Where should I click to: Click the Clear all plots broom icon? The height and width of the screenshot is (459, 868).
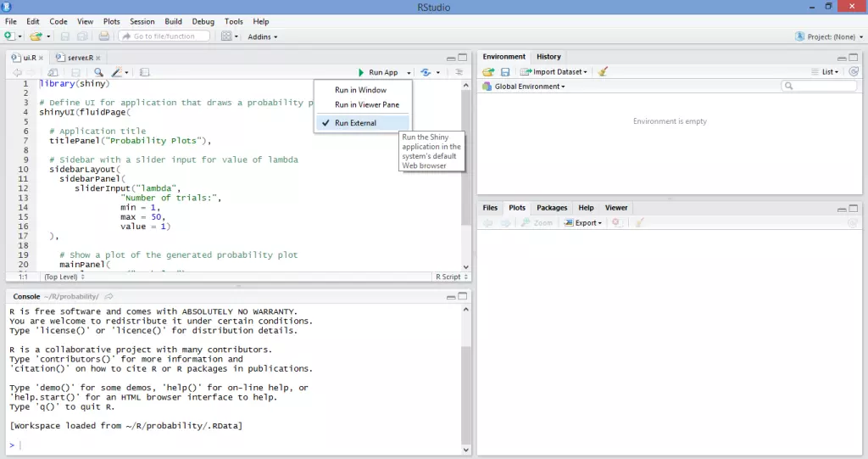tap(639, 223)
